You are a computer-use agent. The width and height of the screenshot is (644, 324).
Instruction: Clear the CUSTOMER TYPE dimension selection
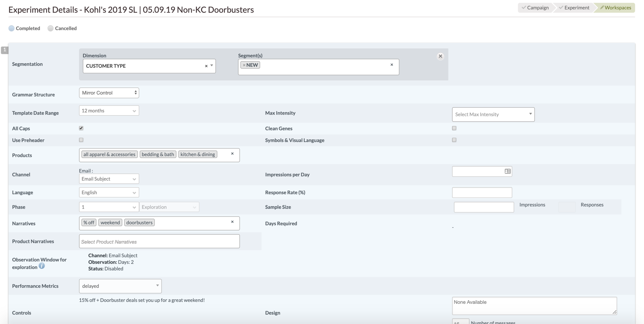(206, 66)
